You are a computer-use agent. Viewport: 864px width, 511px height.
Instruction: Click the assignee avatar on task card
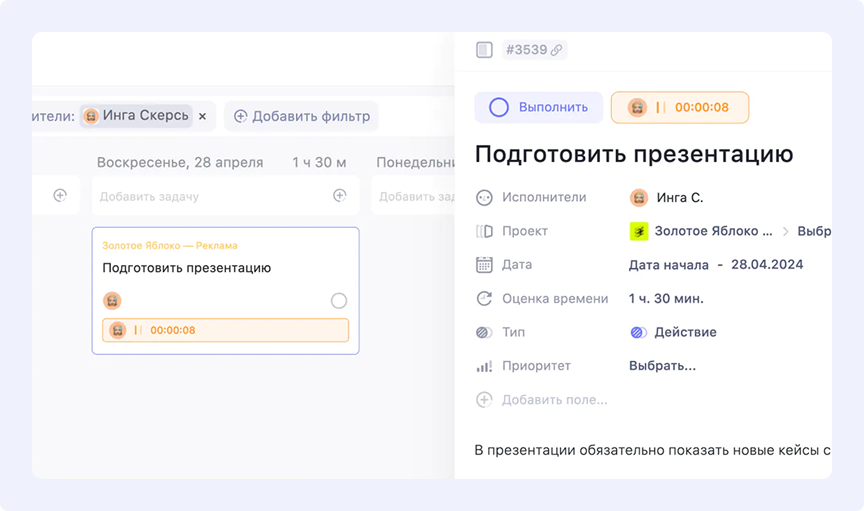112,300
